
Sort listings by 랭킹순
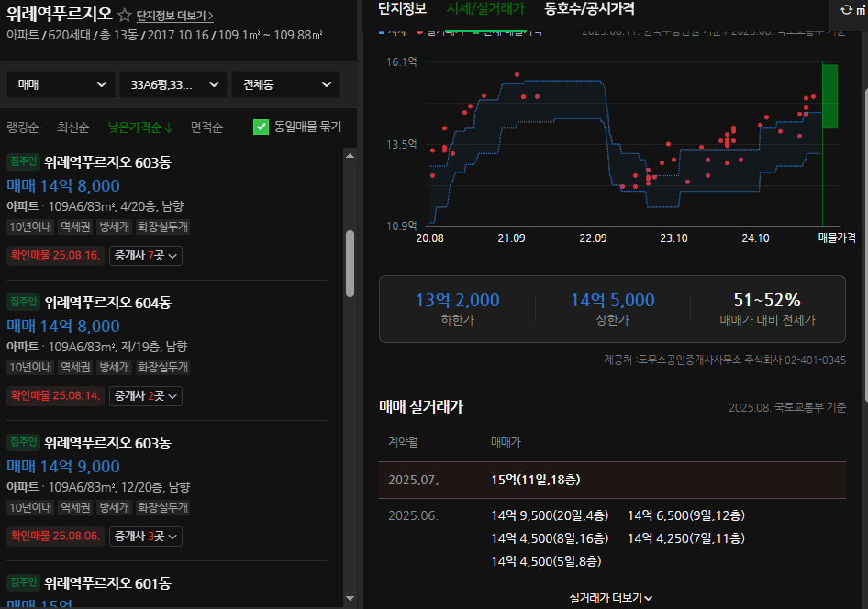coord(23,127)
